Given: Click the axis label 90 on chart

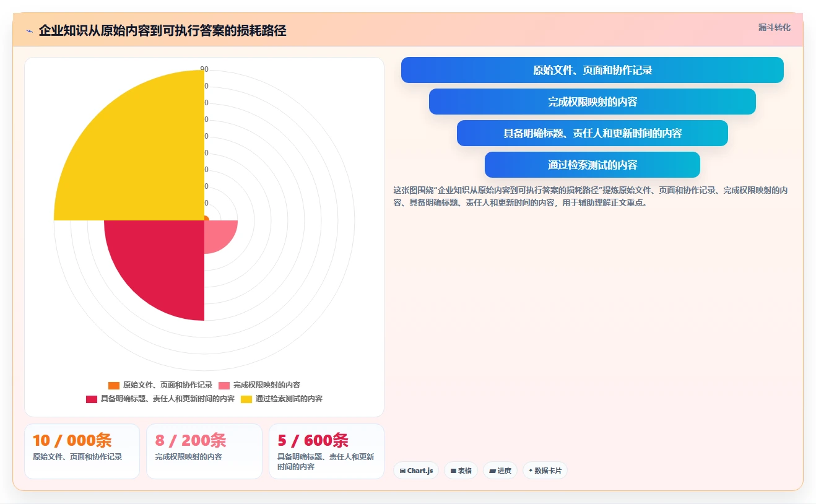Looking at the screenshot, I should tap(204, 69).
